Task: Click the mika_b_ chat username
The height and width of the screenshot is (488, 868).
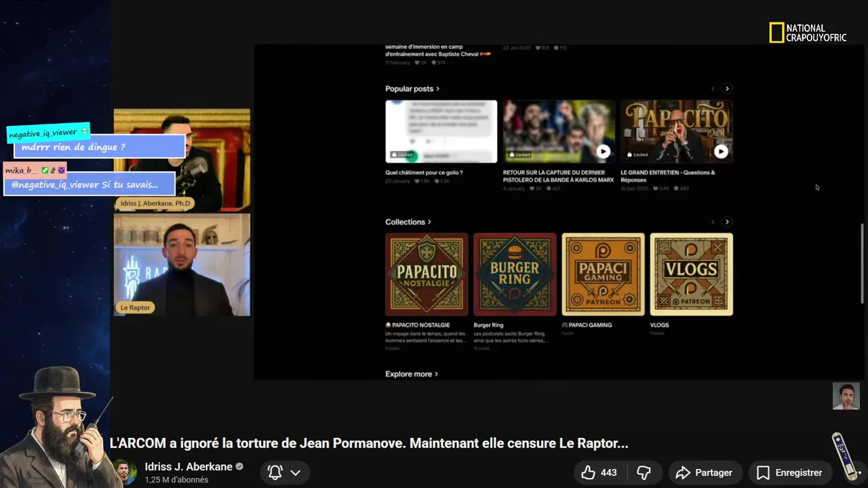Action: pos(21,170)
